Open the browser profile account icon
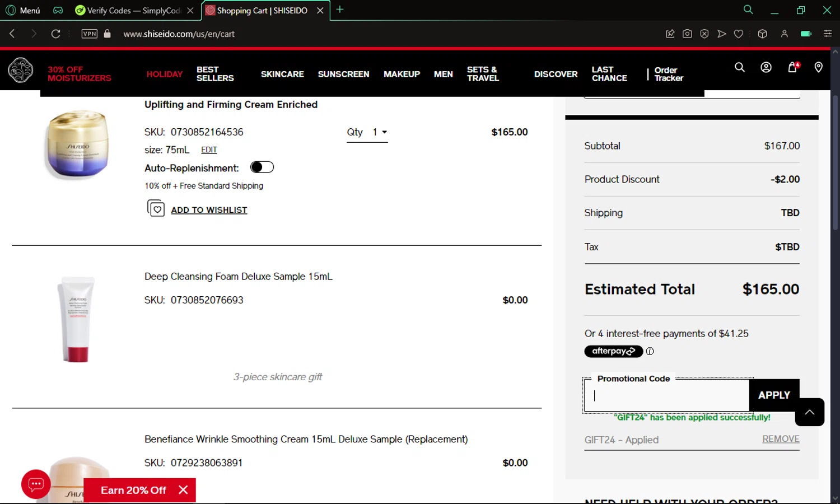Viewport: 840px width, 504px height. tap(785, 34)
